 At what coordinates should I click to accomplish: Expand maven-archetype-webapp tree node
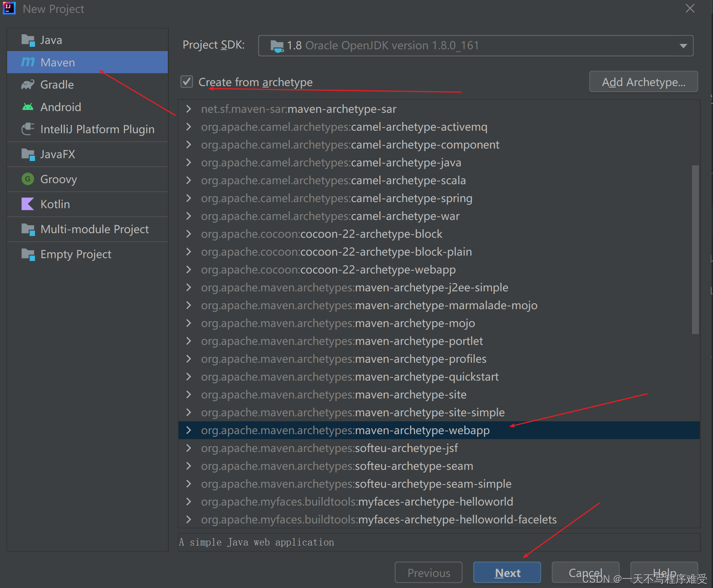coord(189,430)
